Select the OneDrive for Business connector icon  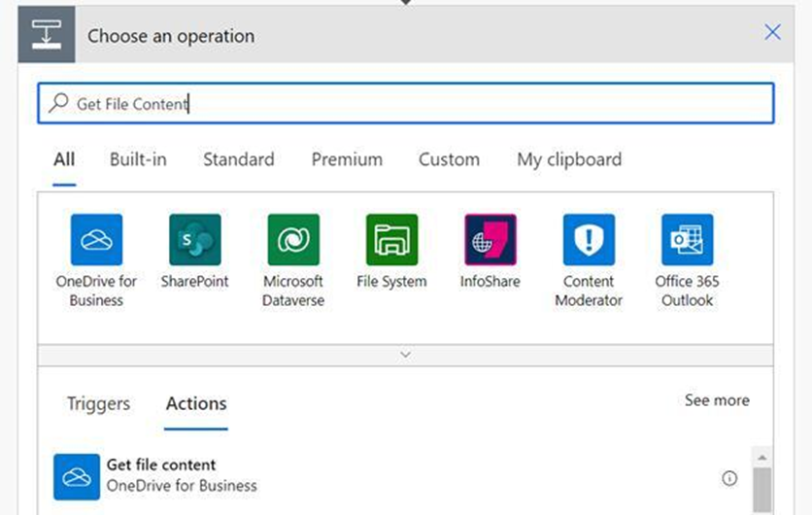[96, 239]
